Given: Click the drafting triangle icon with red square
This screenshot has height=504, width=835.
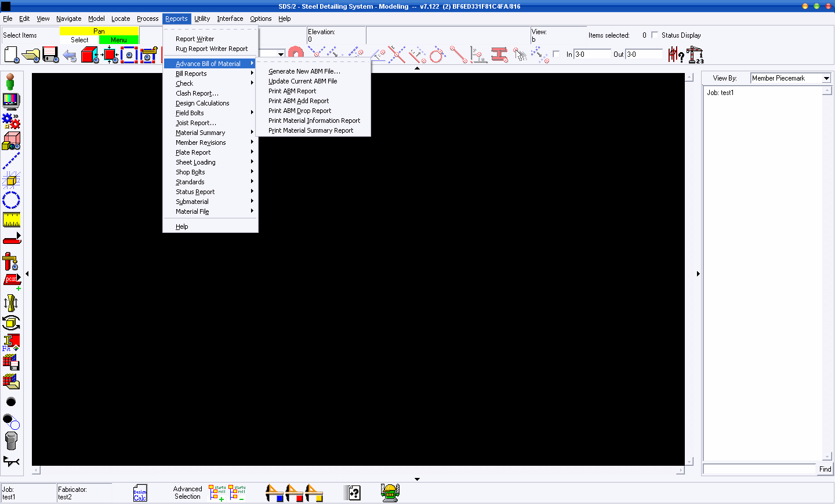Looking at the screenshot, I should (x=294, y=493).
